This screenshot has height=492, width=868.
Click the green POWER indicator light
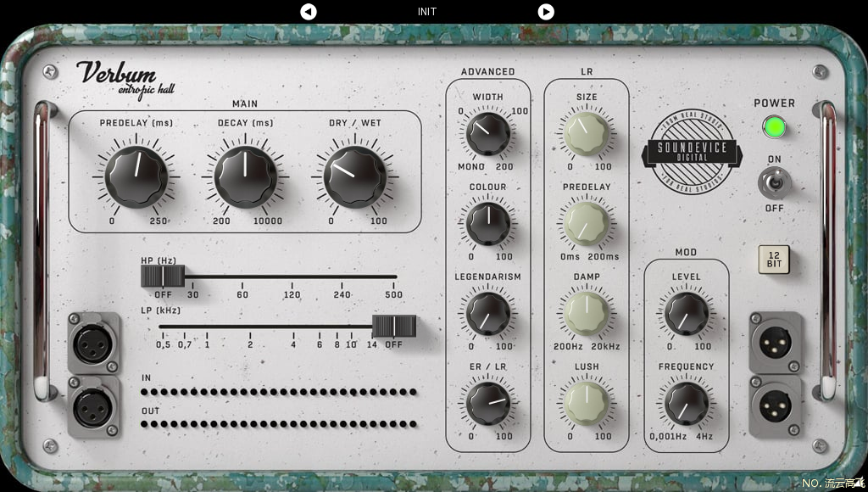[774, 127]
